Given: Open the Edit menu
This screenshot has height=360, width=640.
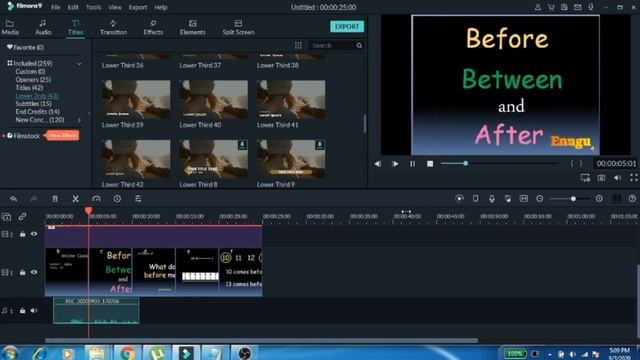Looking at the screenshot, I should point(73,7).
